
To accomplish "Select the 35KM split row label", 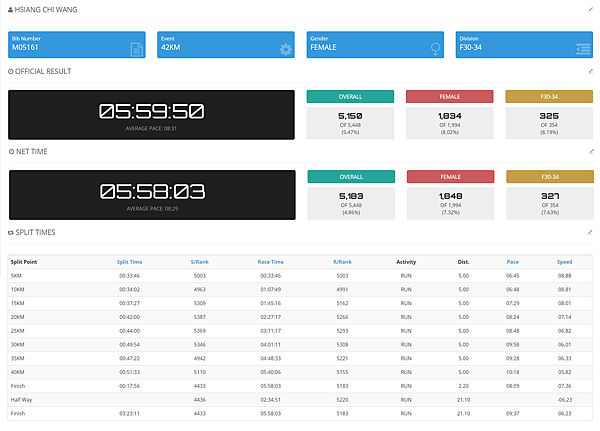I will (18, 358).
